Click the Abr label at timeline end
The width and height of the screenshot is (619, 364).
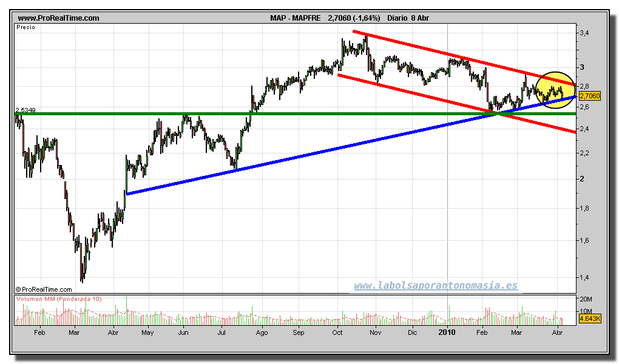(x=557, y=332)
